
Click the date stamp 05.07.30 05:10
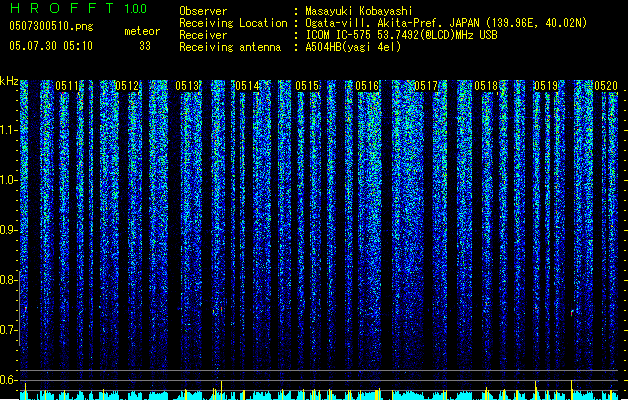point(51,46)
